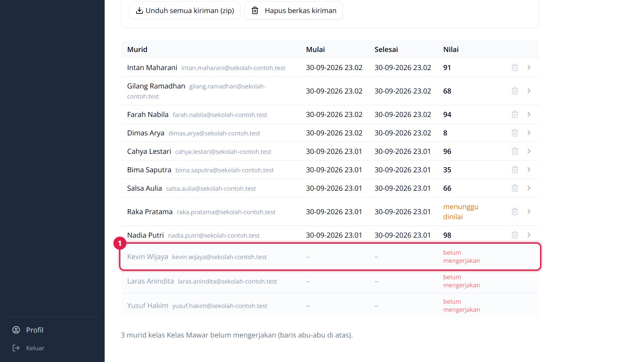This screenshot has height=362, width=644.
Task: Click Laras Anindita's 'belum mengerjakan' status
Action: click(x=462, y=281)
